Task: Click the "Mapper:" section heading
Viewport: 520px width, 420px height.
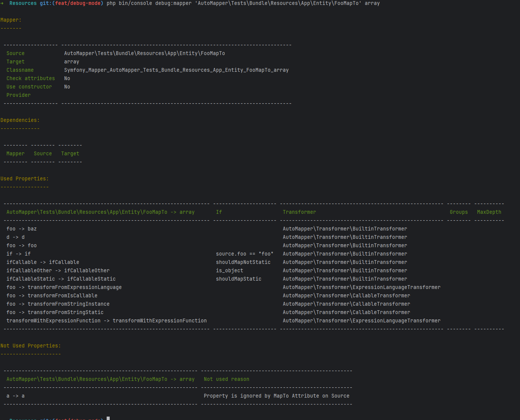Action: 11,20
